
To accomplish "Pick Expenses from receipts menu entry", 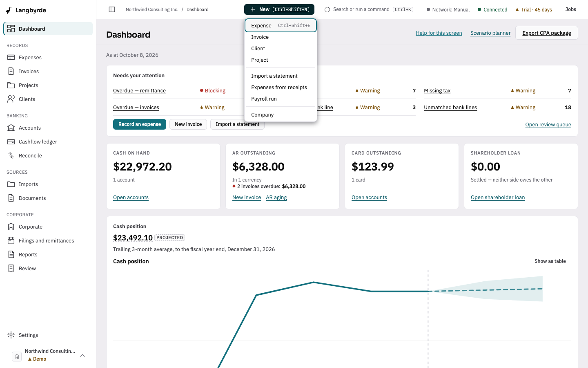I will [281, 88].
